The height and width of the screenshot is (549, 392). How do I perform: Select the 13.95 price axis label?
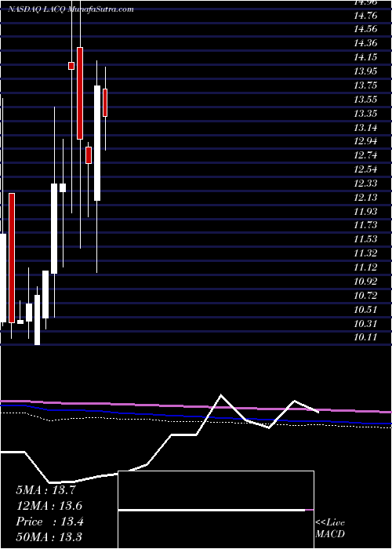(365, 71)
